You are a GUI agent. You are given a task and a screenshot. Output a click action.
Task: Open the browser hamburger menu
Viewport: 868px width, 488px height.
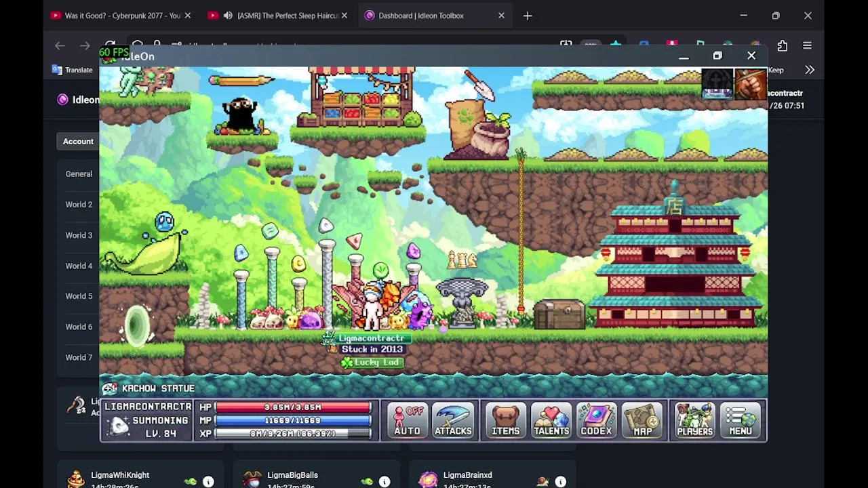(807, 45)
